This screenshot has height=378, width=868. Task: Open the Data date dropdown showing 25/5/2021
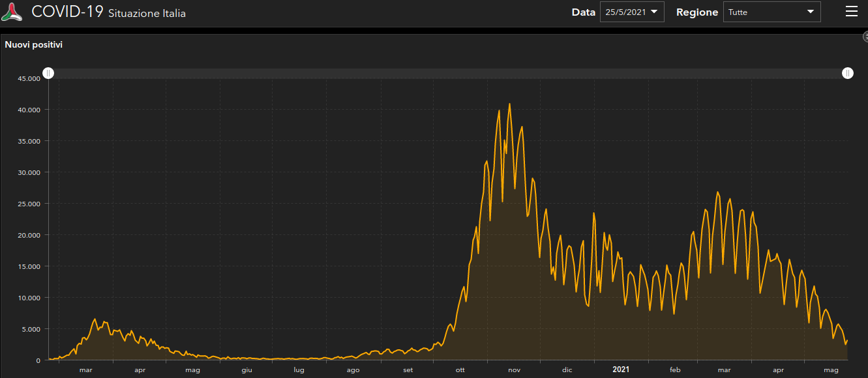[631, 12]
